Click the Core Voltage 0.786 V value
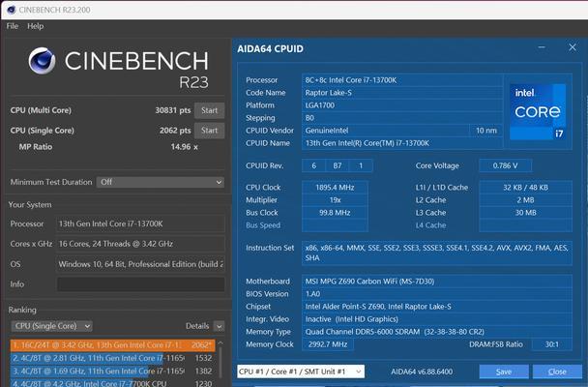 [x=505, y=165]
